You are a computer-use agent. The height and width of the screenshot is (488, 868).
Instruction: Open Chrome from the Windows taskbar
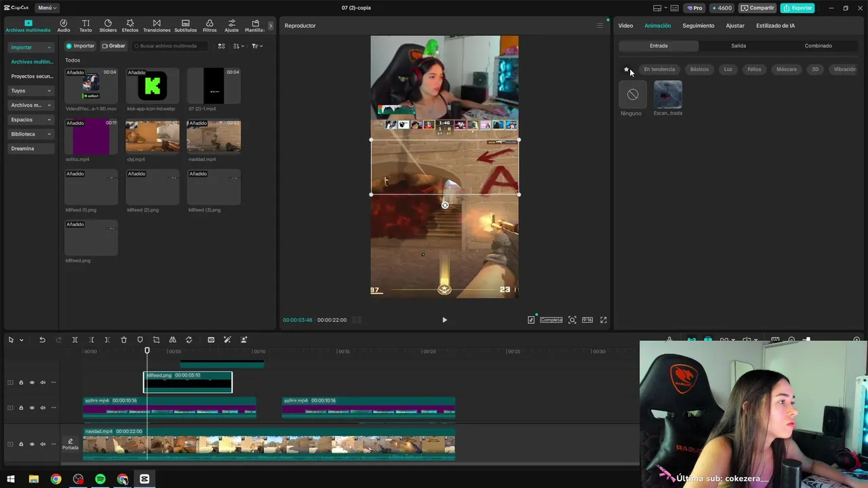point(56,479)
